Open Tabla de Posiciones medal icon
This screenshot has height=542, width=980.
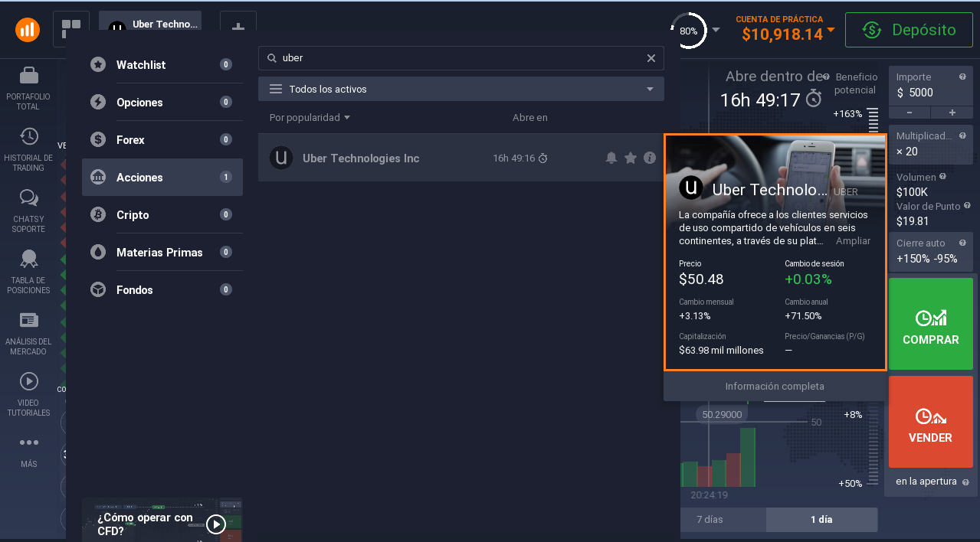[29, 259]
